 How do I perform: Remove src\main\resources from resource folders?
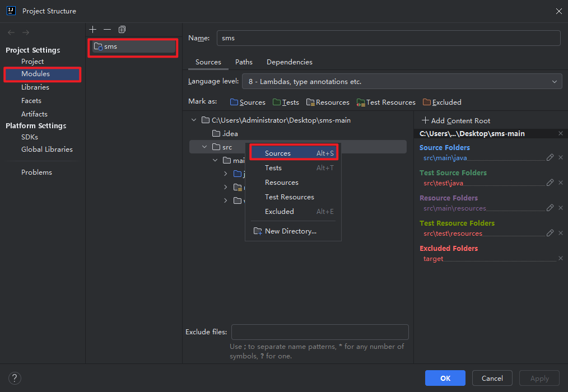[561, 208]
